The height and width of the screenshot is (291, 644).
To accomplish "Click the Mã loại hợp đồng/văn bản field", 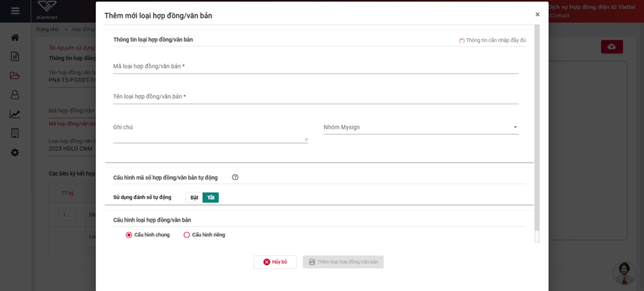I will click(x=316, y=67).
